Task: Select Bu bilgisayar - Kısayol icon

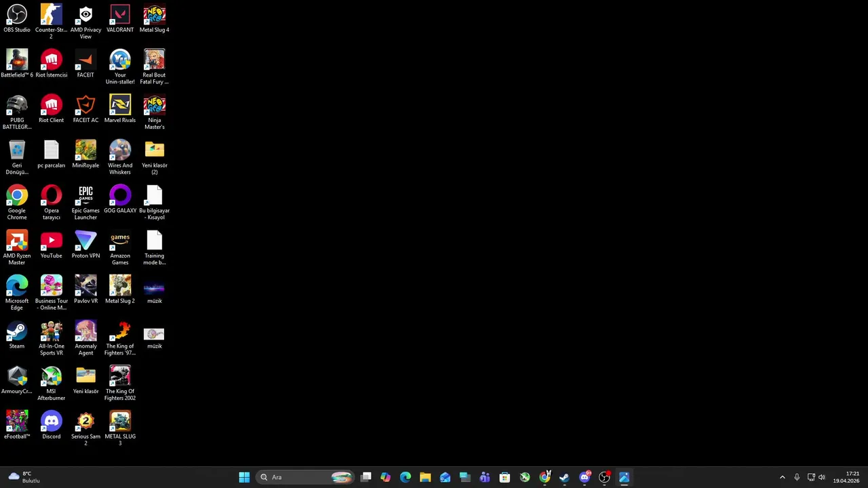Action: tap(154, 203)
